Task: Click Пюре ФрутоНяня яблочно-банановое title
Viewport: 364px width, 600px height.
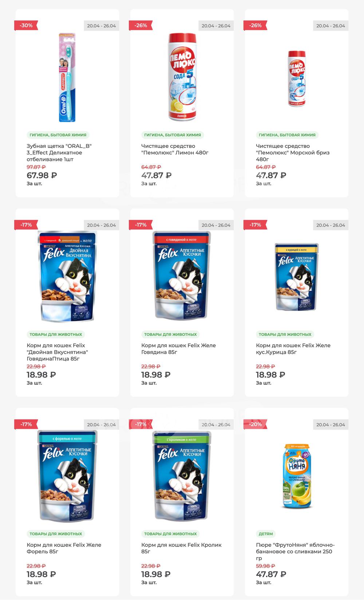Action: point(295,551)
